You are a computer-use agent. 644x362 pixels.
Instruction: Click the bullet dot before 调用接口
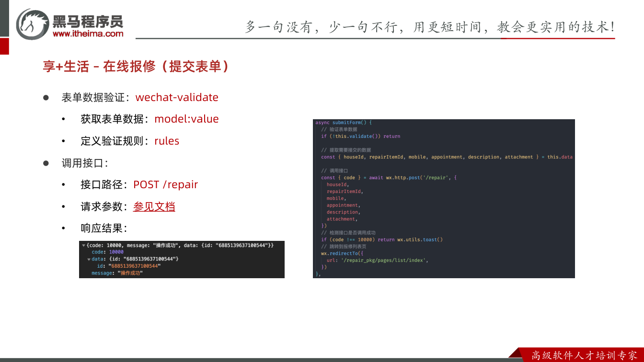46,163
